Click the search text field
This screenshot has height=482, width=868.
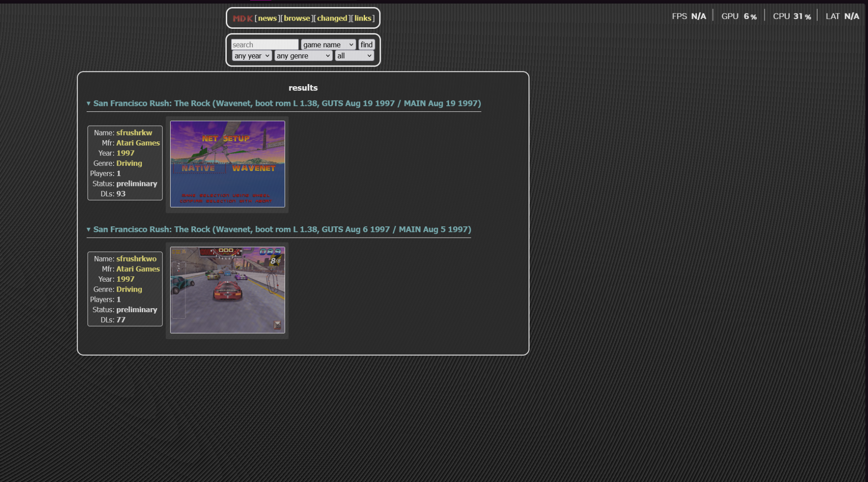coord(264,44)
